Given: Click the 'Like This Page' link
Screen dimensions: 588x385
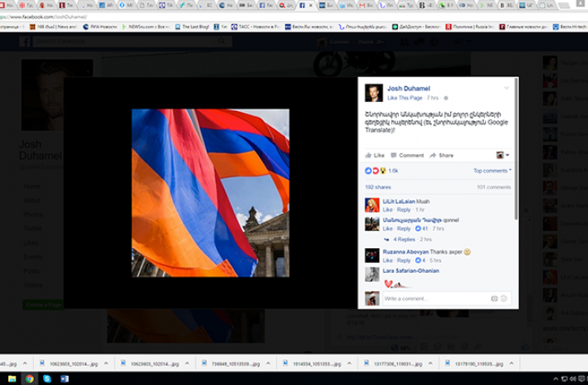Looking at the screenshot, I should pyautogui.click(x=405, y=98).
